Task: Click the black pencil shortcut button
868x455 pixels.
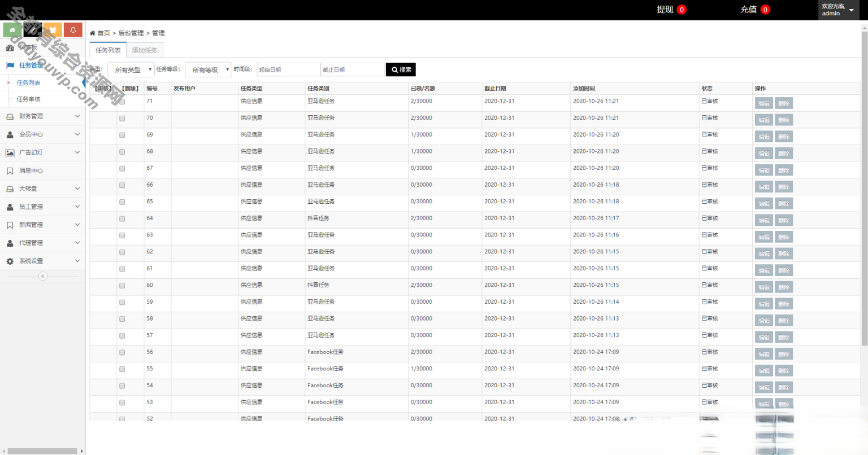Action: click(33, 30)
